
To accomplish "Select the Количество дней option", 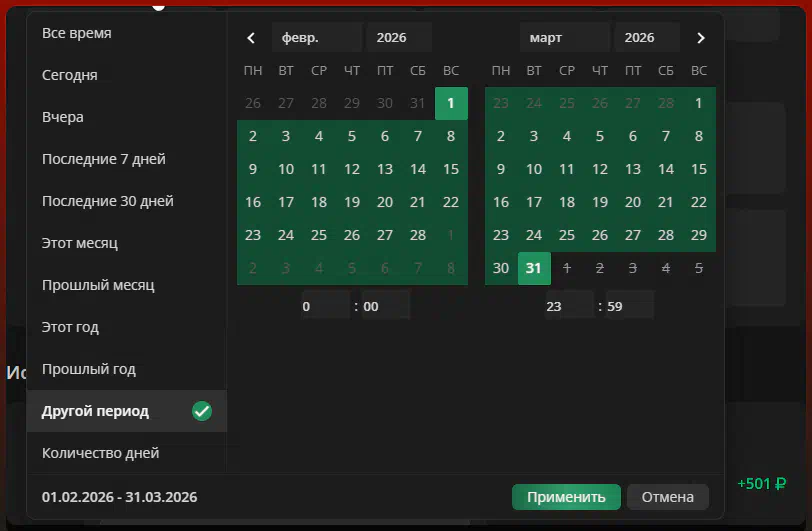I will (100, 453).
